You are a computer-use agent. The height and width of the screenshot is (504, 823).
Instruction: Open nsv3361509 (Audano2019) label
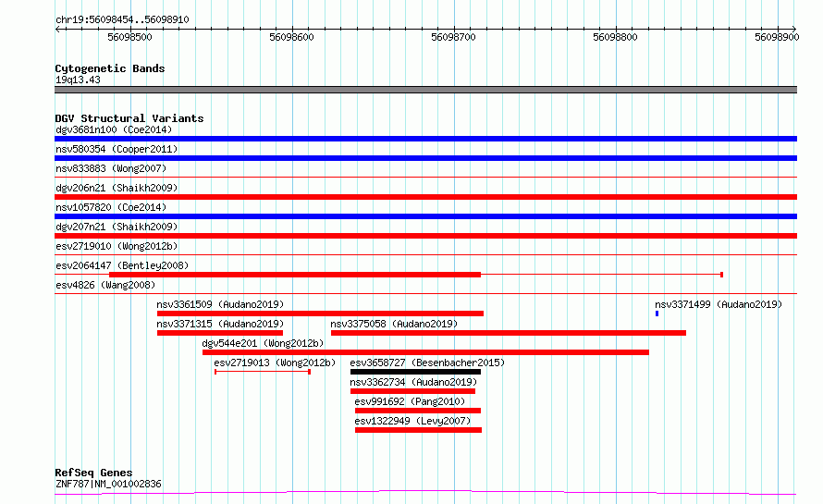[x=220, y=304]
